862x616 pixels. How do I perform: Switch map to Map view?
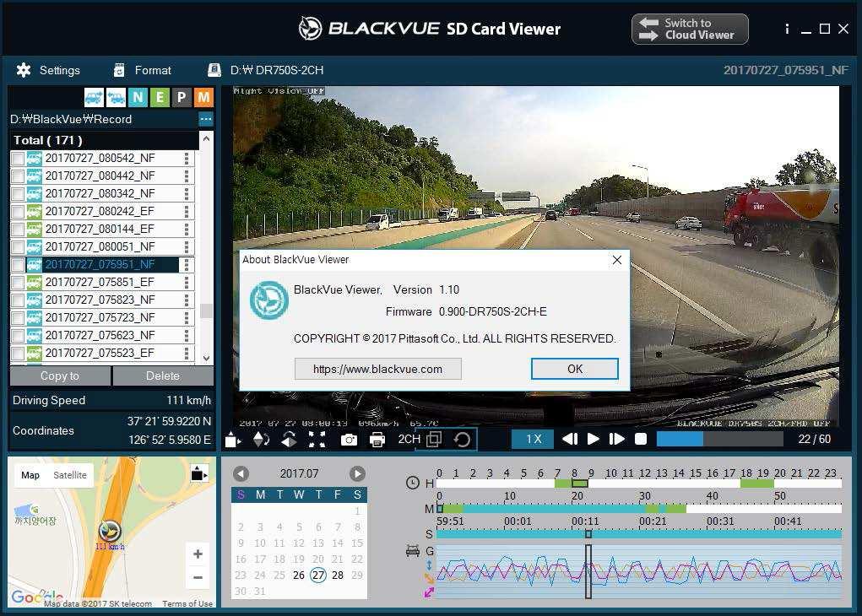[x=30, y=475]
